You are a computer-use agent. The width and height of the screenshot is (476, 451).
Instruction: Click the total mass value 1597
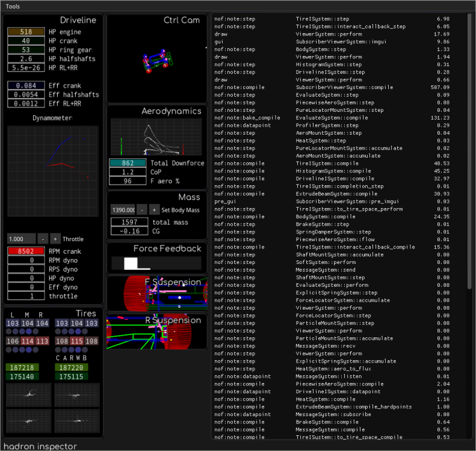pos(129,222)
